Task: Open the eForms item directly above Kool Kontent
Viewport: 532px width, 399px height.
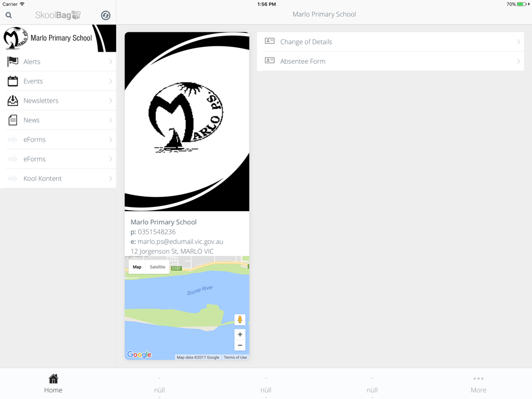Action: 58,159
